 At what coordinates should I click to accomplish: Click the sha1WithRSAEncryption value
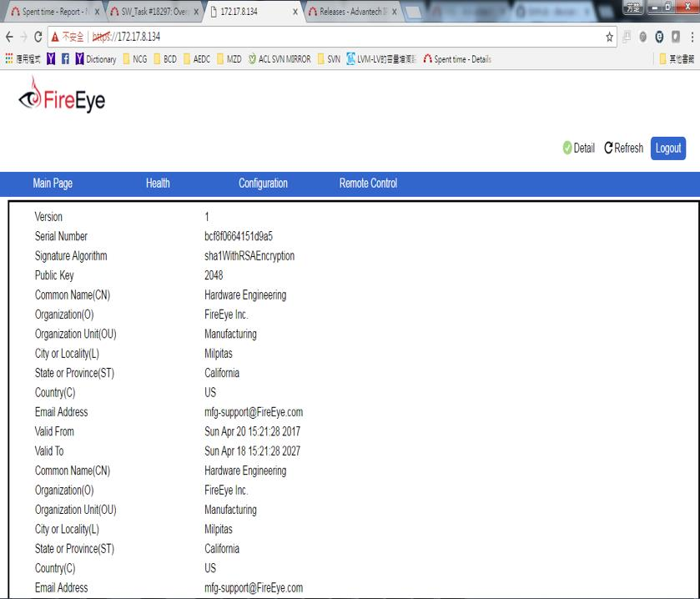(x=249, y=256)
